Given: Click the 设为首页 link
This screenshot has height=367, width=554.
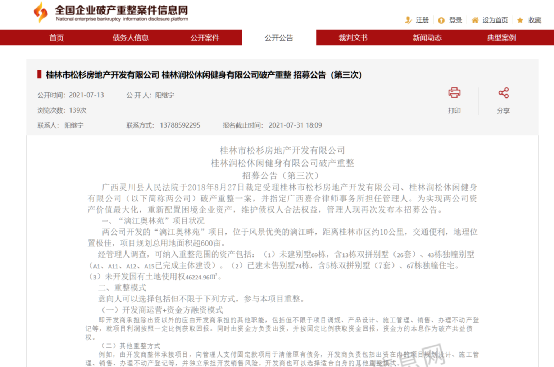Looking at the screenshot, I should pos(495,20).
